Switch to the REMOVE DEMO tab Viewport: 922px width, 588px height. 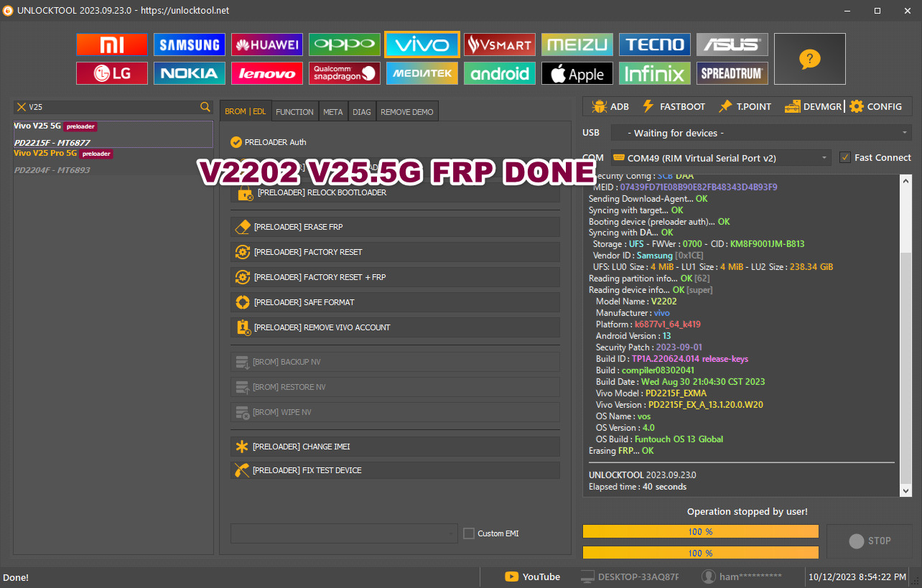click(x=407, y=112)
